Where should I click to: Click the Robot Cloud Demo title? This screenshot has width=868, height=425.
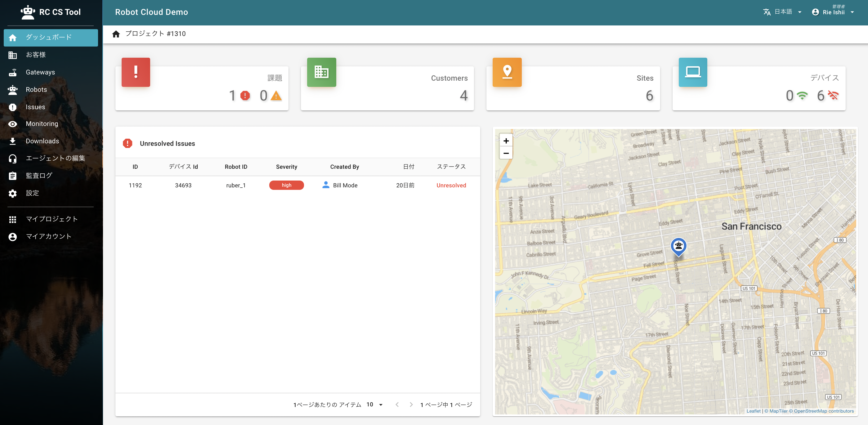click(x=152, y=12)
